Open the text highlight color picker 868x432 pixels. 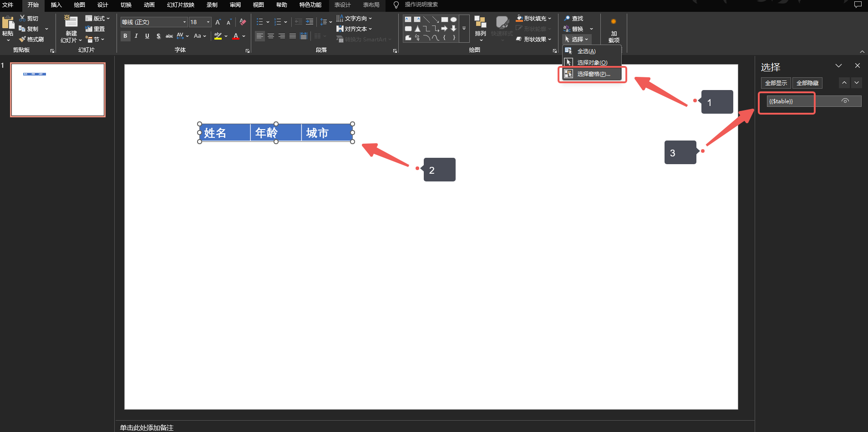point(226,36)
